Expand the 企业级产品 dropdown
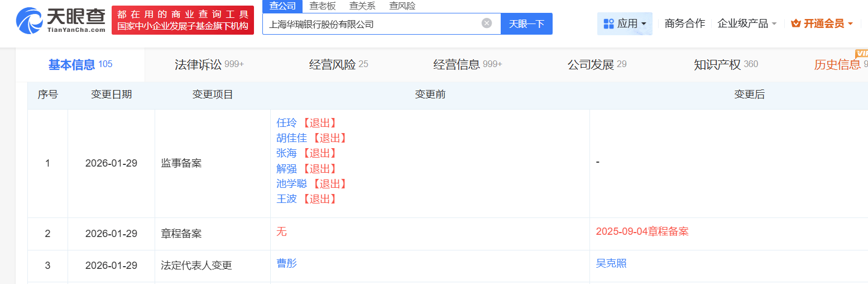Image resolution: width=868 pixels, height=284 pixels. point(747,23)
